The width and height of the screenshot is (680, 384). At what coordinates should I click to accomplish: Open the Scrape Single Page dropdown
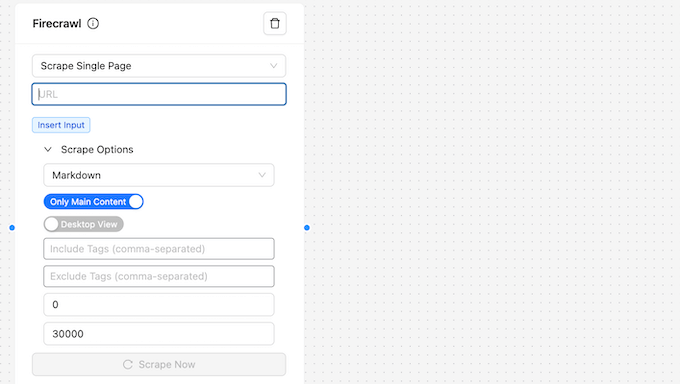(159, 66)
